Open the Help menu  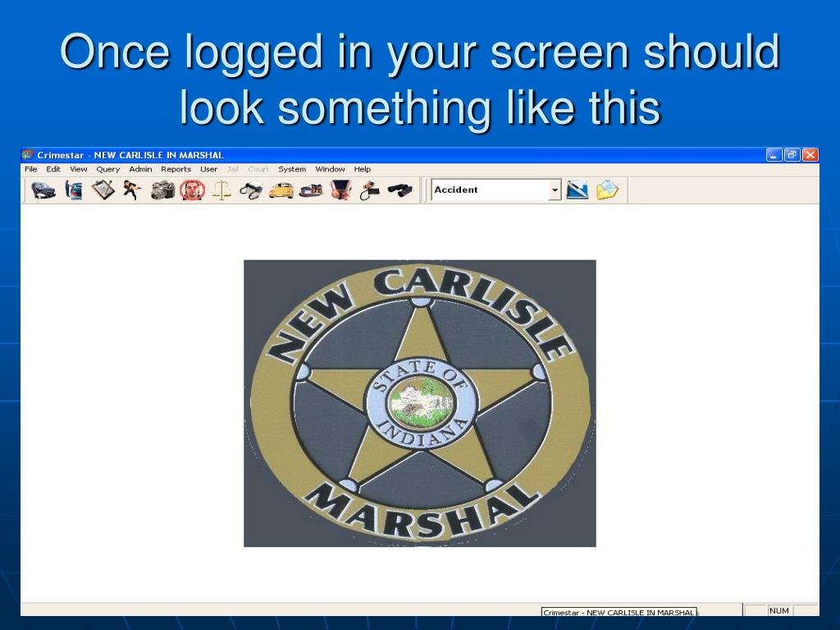pos(362,169)
